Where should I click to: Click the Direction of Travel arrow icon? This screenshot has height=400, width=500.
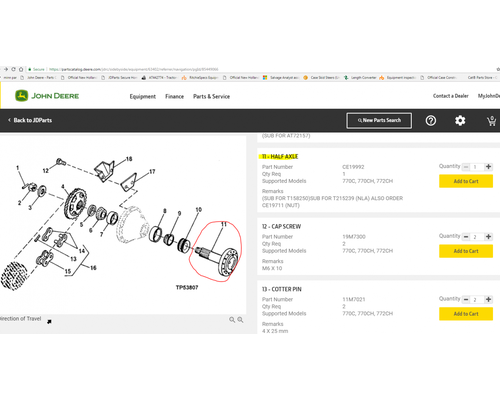[49, 322]
